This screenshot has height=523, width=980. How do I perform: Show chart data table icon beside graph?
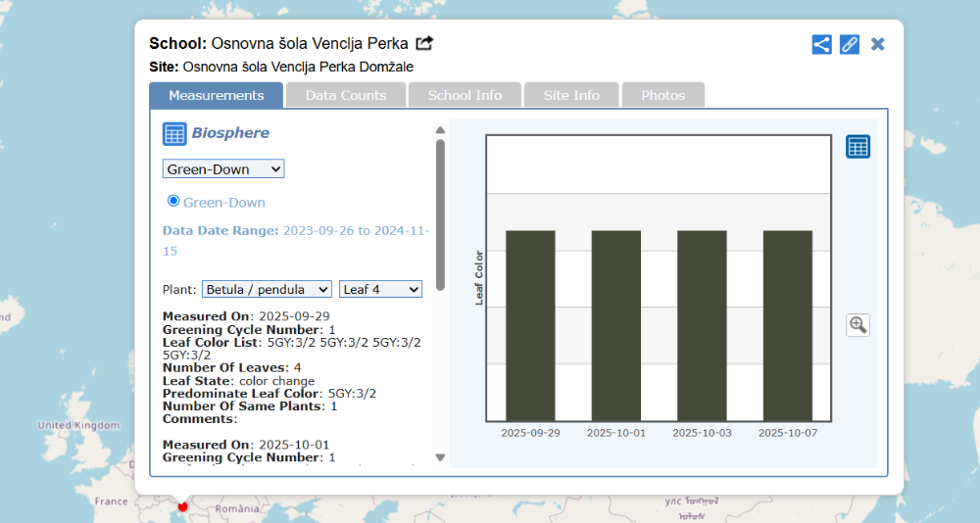coord(857,147)
